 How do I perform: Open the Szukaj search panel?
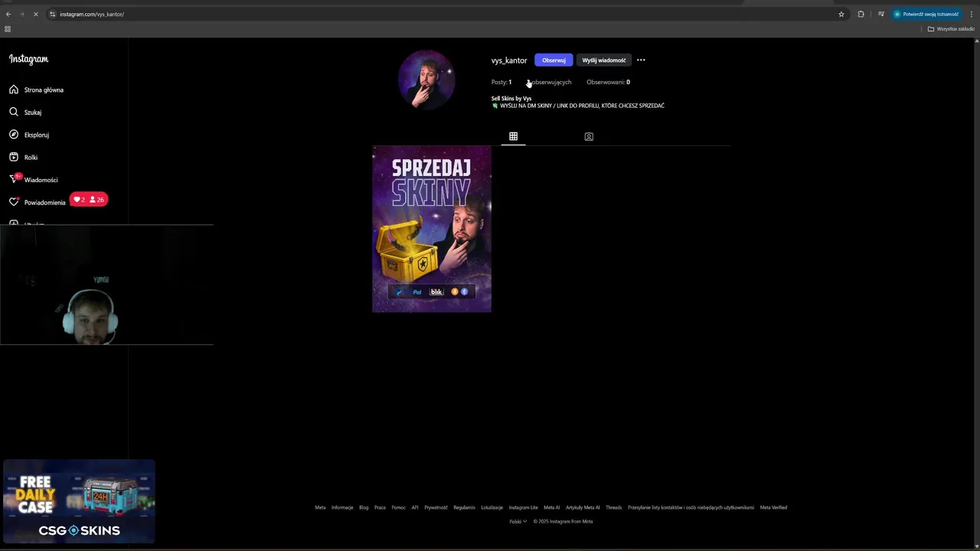point(25,112)
